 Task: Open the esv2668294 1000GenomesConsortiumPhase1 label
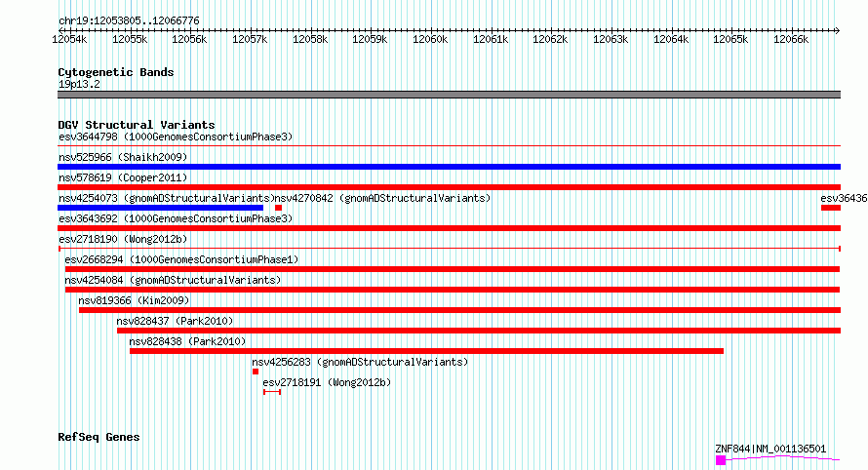pos(181,259)
